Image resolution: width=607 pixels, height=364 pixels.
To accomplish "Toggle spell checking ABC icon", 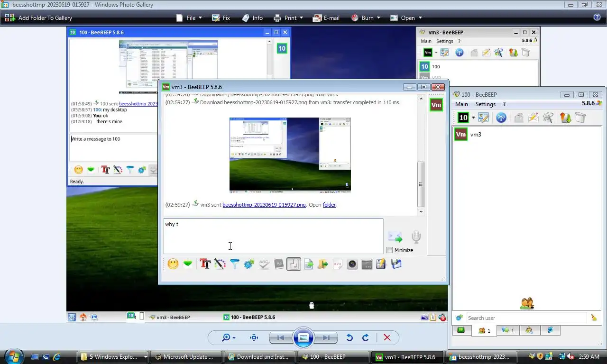I will [264, 264].
